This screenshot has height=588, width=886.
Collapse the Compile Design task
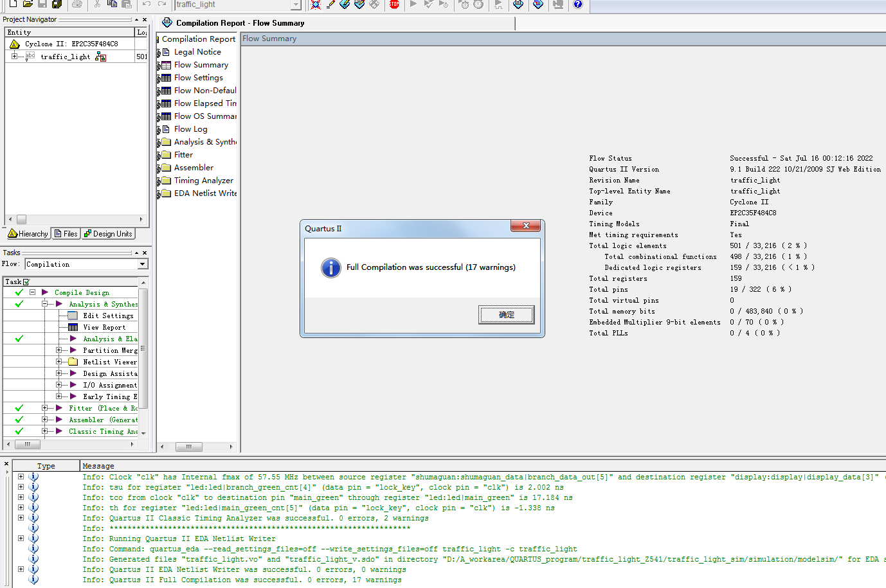pos(32,292)
